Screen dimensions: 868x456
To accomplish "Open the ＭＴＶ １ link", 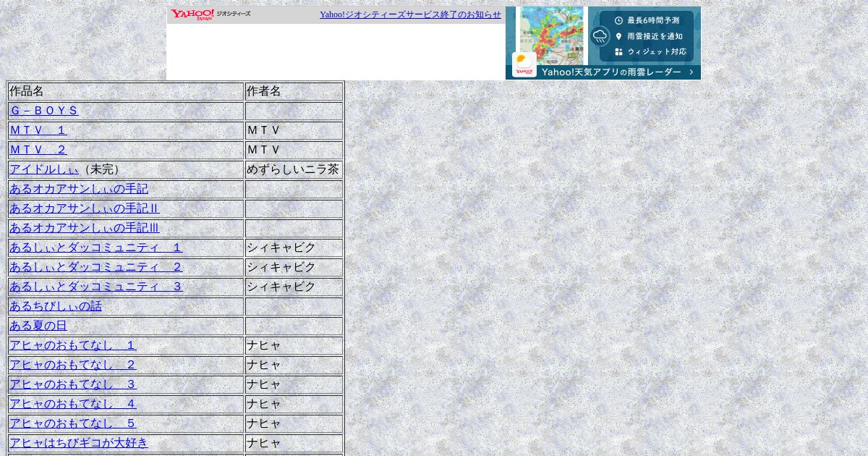I will click(x=38, y=130).
